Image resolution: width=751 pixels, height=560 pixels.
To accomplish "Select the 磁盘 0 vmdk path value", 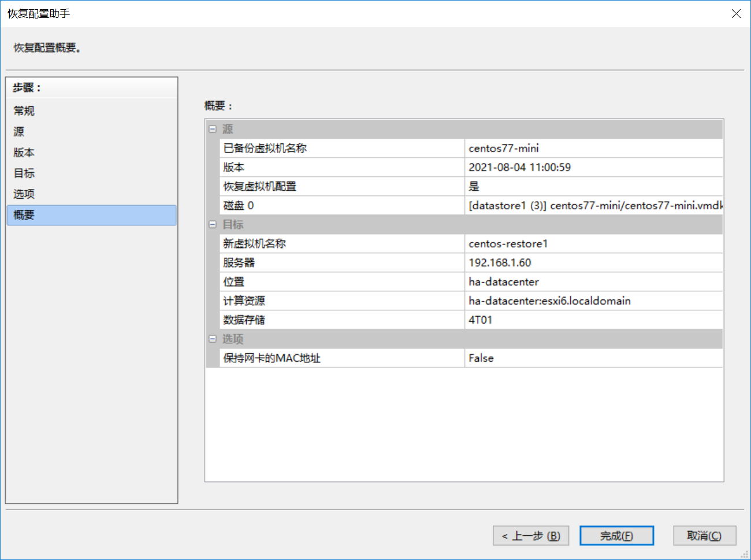I will pyautogui.click(x=595, y=206).
